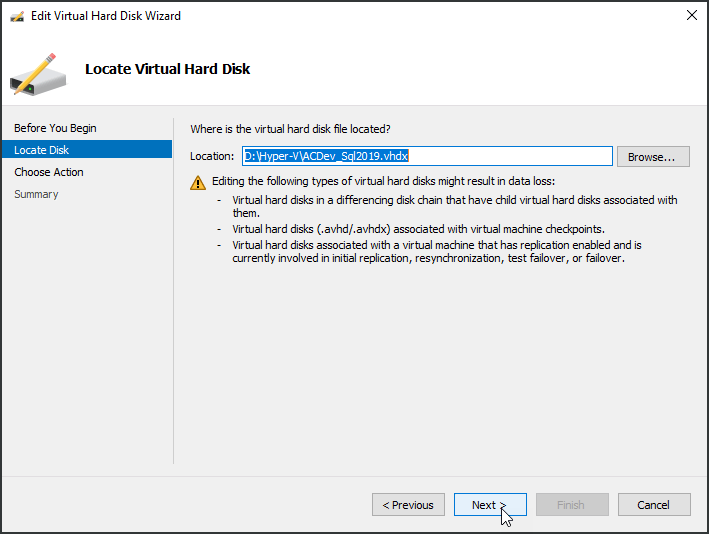Click the yellow warning triangle icon
Screen dimensions: 709x534
pyautogui.click(x=198, y=182)
